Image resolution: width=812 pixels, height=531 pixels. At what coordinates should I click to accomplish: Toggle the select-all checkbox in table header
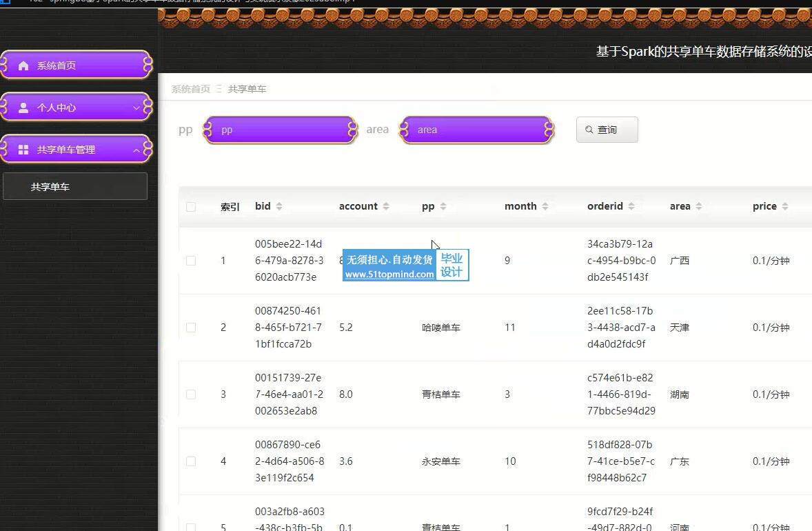[191, 207]
